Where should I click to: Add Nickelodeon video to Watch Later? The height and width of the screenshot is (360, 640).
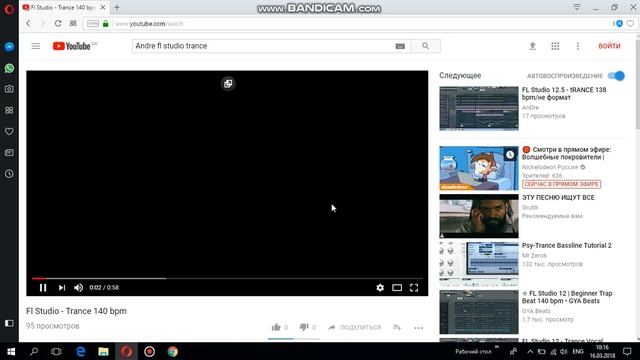(x=510, y=155)
